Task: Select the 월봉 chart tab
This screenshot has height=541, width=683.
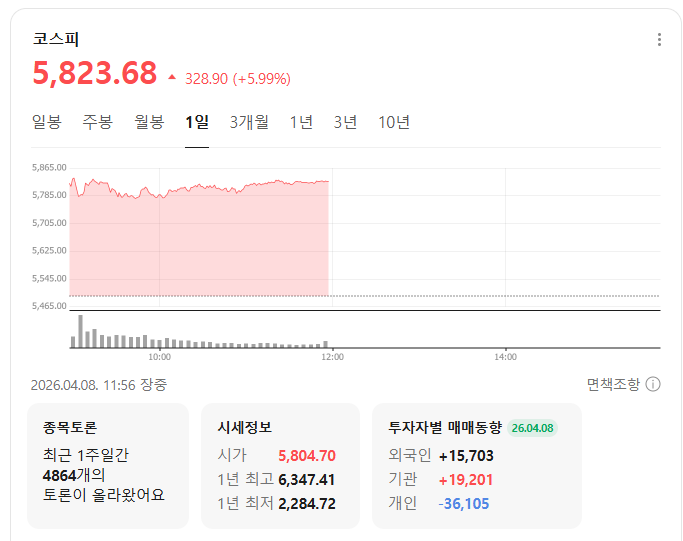Action: [x=149, y=123]
